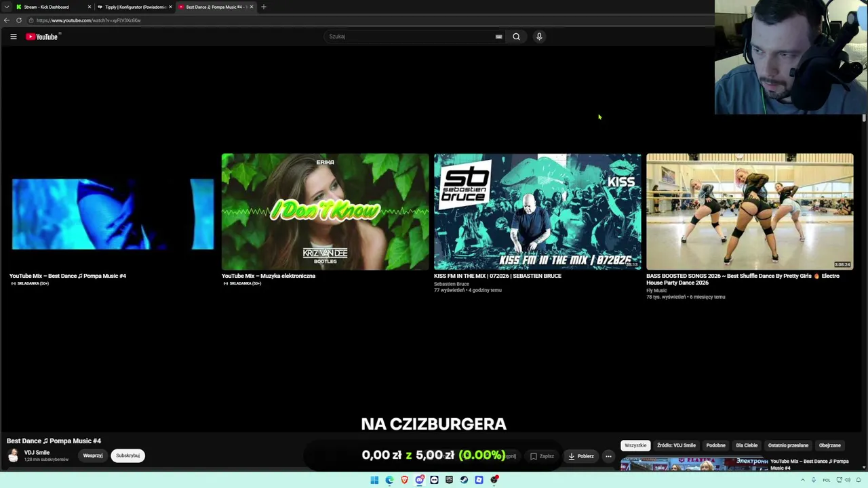Viewport: 868px width, 488px height.
Task: Open the I Don't Know Muzyka elektroniczna thumbnail
Action: (x=325, y=211)
